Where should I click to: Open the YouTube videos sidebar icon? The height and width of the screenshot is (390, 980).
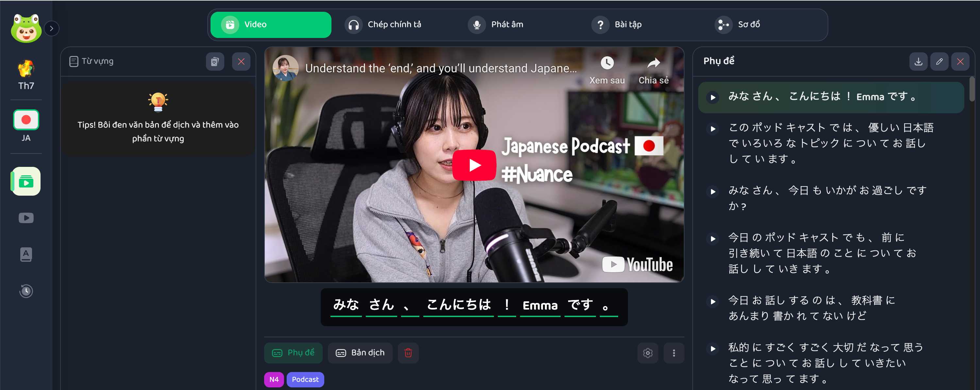26,218
